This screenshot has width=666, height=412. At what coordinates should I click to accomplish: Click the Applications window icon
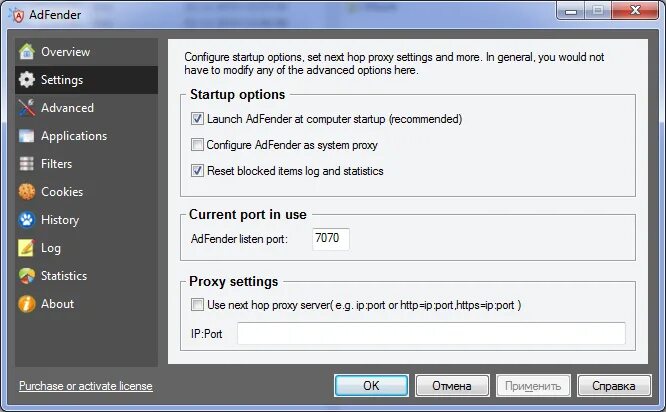coord(27,136)
